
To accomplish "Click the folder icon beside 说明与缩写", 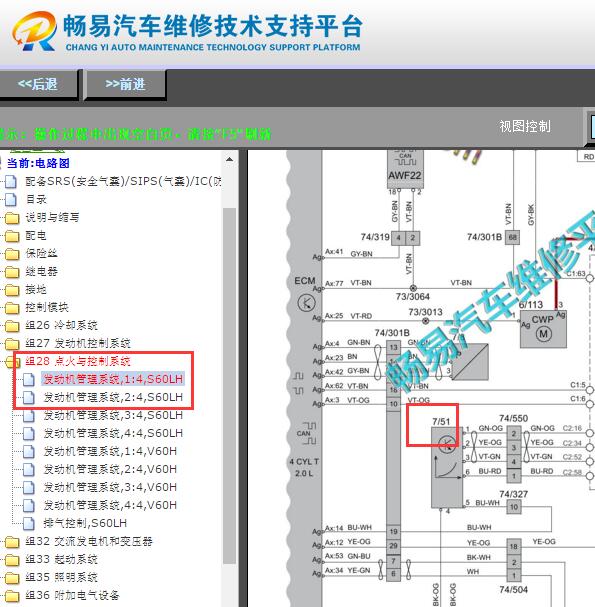I will pyautogui.click(x=12, y=218).
